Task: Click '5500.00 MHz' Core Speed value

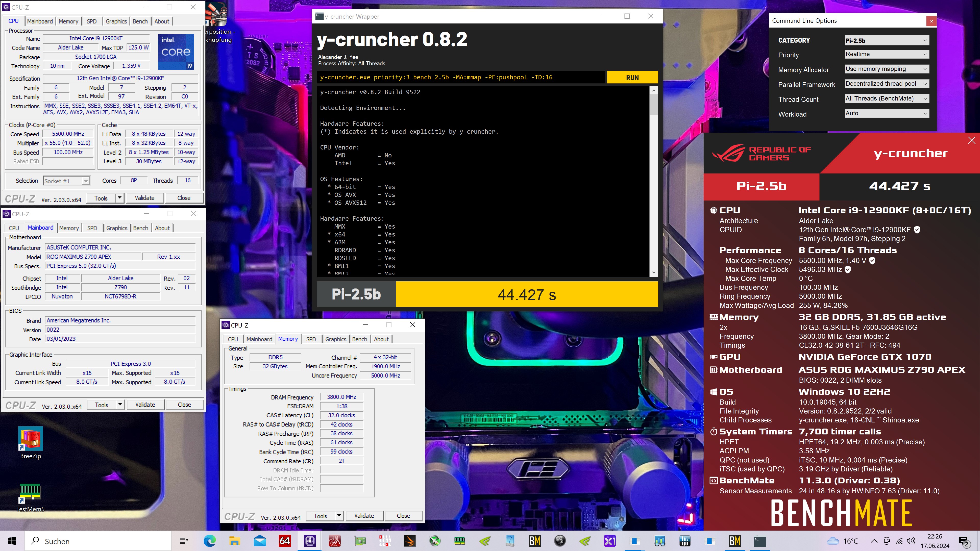Action: [68, 134]
